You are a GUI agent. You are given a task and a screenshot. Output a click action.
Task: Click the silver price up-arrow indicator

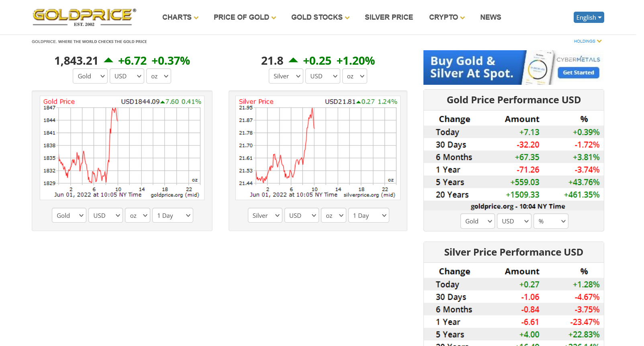pos(293,61)
